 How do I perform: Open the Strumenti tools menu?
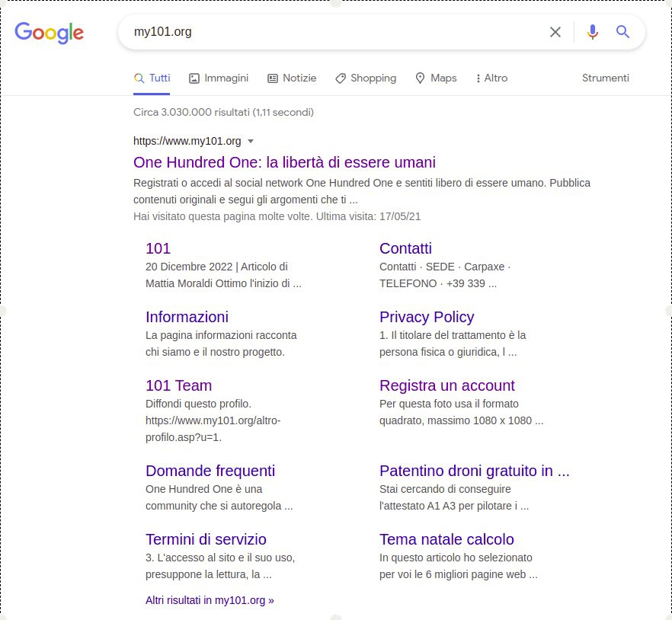(605, 78)
